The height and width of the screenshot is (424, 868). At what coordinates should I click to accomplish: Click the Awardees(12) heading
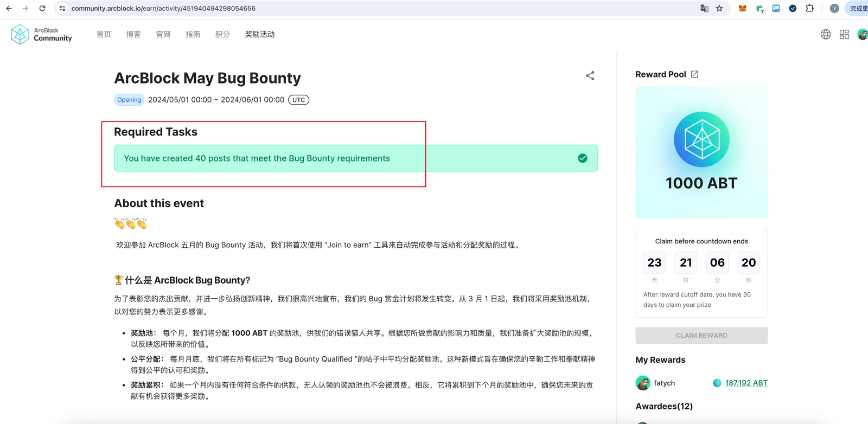(664, 406)
